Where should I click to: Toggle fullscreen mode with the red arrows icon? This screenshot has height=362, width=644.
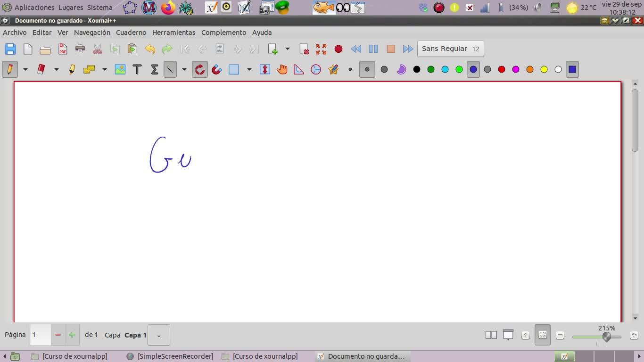click(x=321, y=49)
